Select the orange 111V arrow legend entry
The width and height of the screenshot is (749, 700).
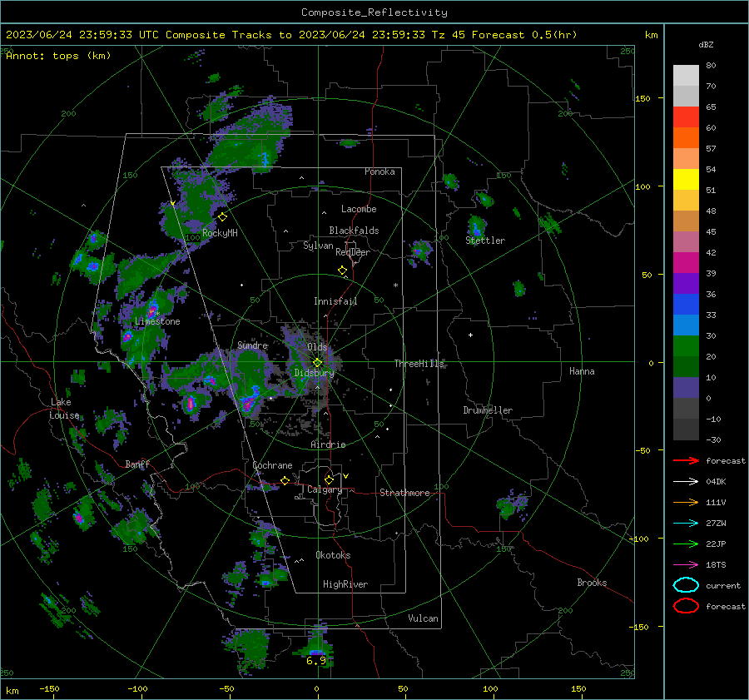click(x=686, y=502)
